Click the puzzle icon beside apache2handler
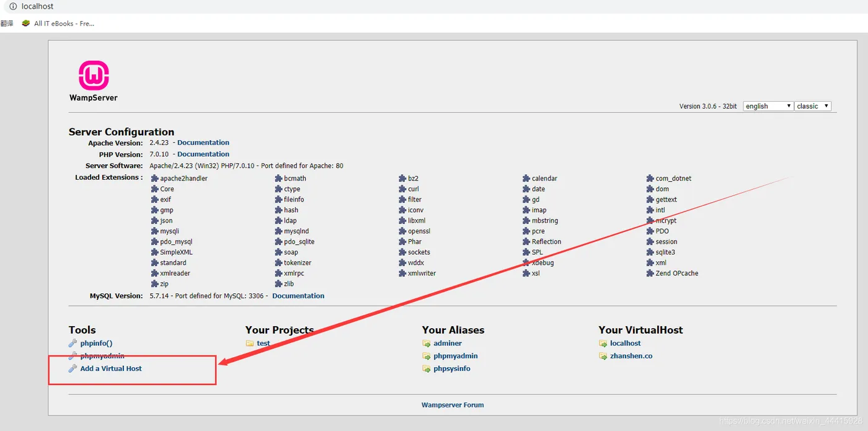 coord(155,179)
